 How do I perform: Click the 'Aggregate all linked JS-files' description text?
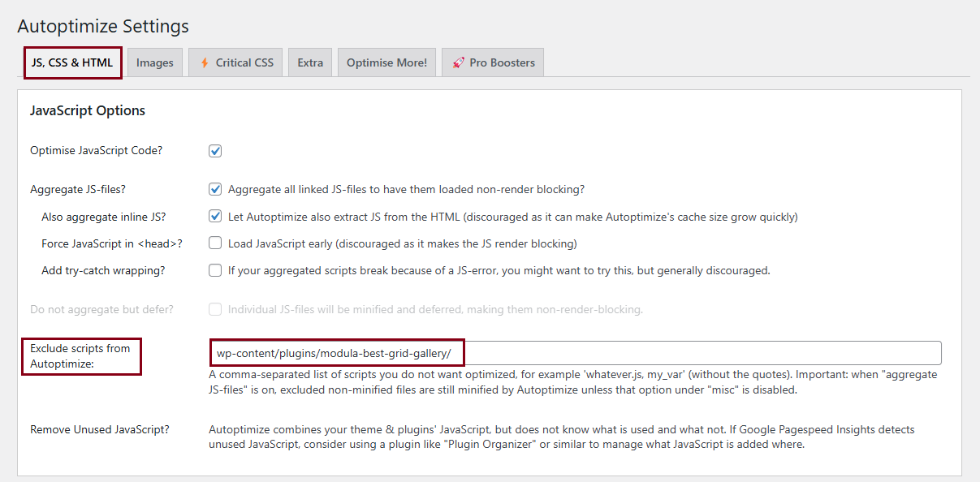pos(406,190)
